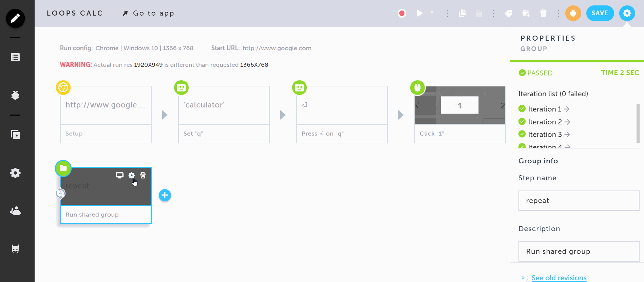Copy selected steps with the copy icon
This screenshot has width=644, height=282.
pyautogui.click(x=462, y=13)
